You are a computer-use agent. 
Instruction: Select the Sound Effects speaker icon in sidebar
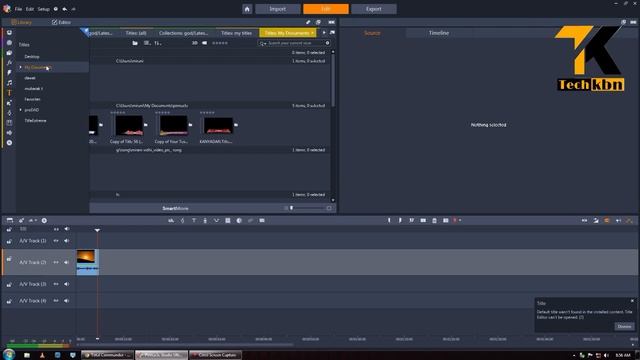coord(9,133)
